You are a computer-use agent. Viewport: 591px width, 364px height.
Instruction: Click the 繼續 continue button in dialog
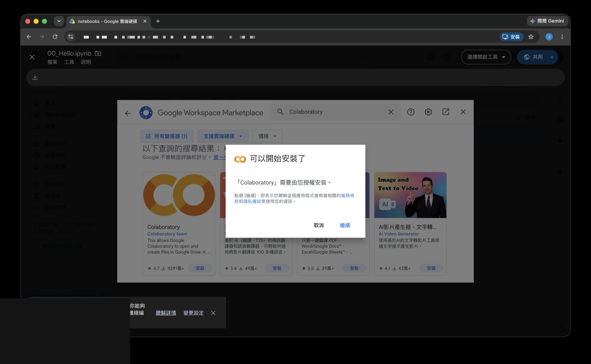[345, 225]
